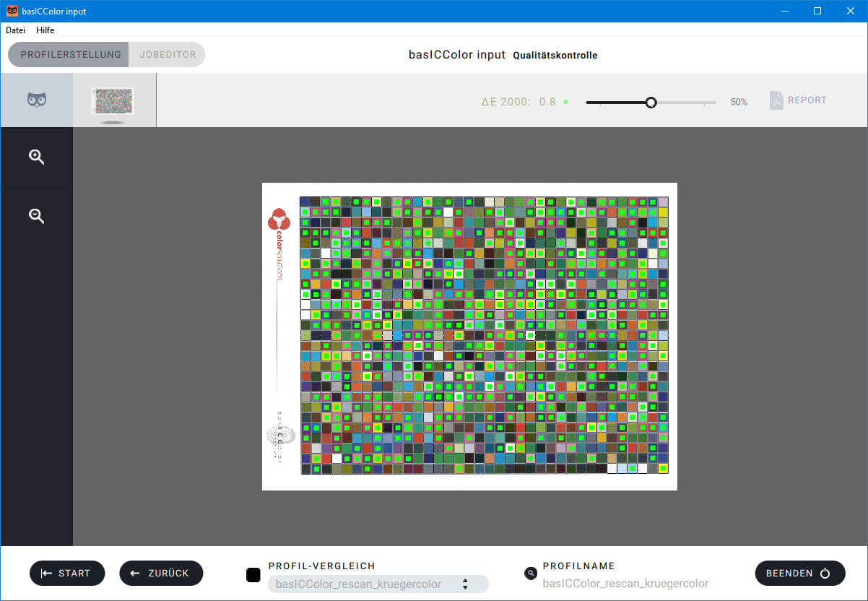Switch to Jobeditor mode

click(x=168, y=55)
